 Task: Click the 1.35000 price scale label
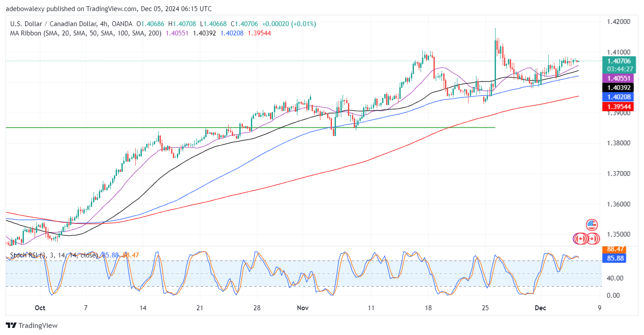tap(620, 234)
